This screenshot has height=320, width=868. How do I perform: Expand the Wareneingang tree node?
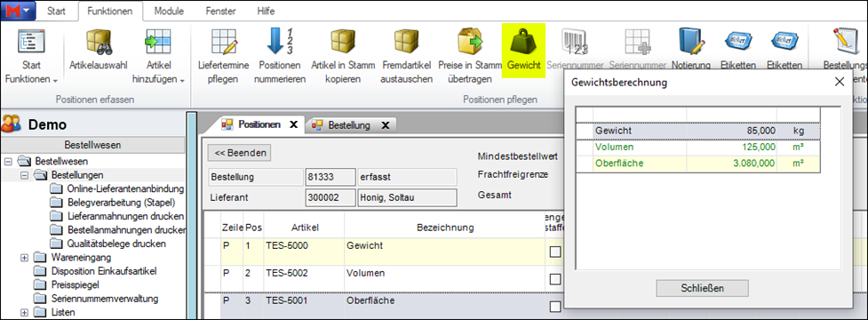click(x=24, y=258)
